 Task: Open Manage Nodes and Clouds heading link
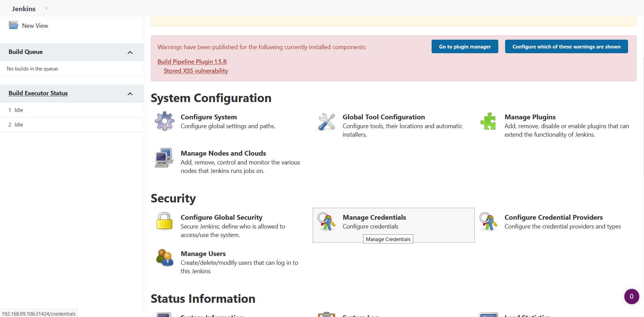[223, 153]
